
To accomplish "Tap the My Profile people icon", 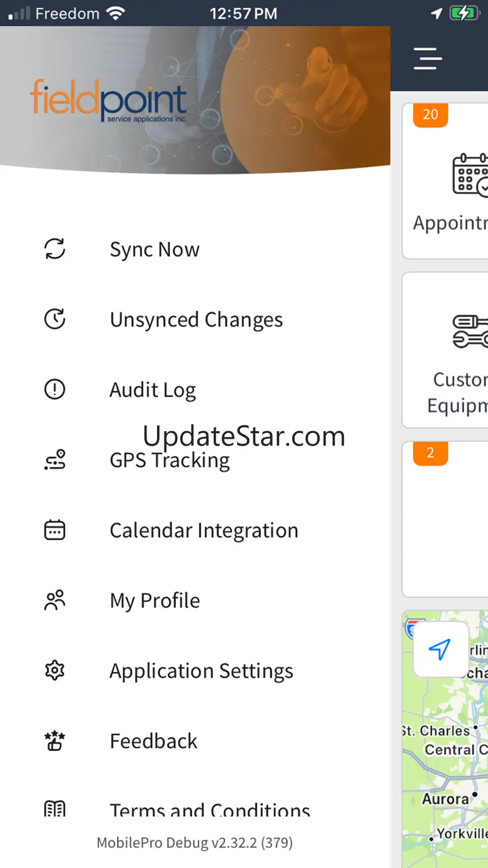I will click(55, 601).
